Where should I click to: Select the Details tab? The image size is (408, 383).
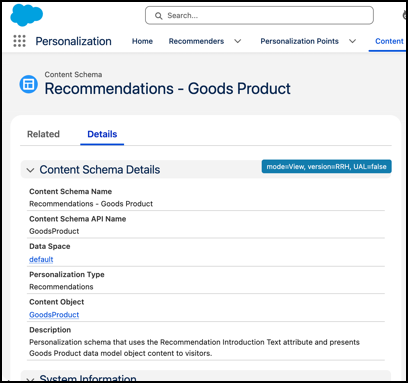tap(102, 134)
